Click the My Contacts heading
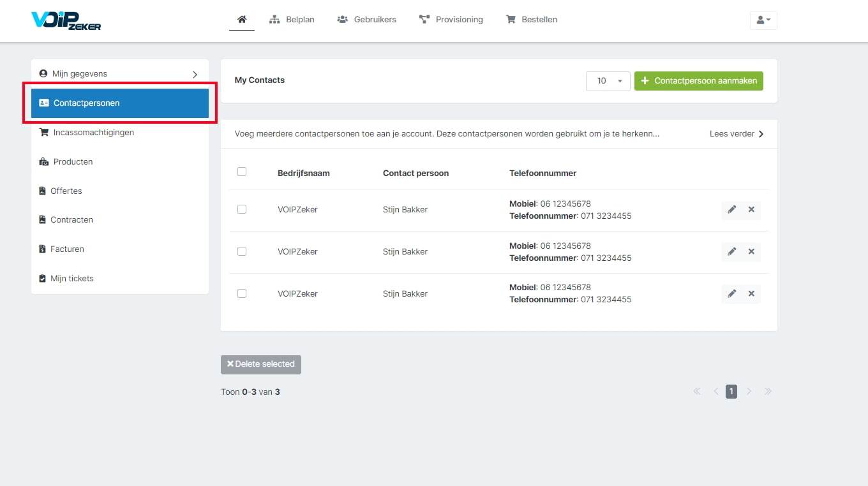The height and width of the screenshot is (486, 868). [260, 80]
